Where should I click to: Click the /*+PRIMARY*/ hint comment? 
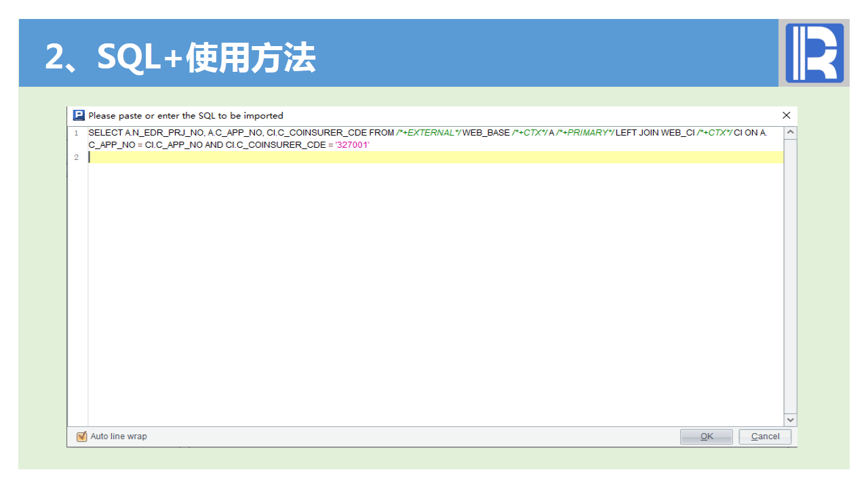point(585,133)
